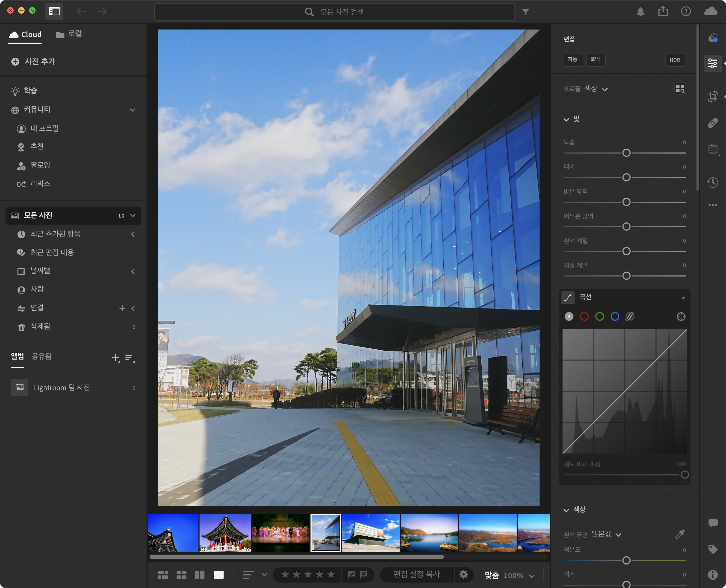Image resolution: width=726 pixels, height=588 pixels.
Task: Open the filter funnel icon
Action: [x=525, y=12]
